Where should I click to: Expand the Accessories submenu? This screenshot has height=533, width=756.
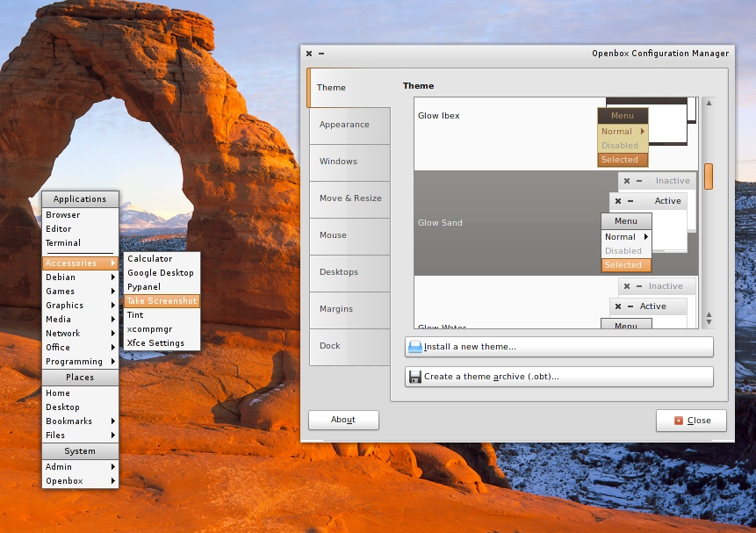point(80,263)
